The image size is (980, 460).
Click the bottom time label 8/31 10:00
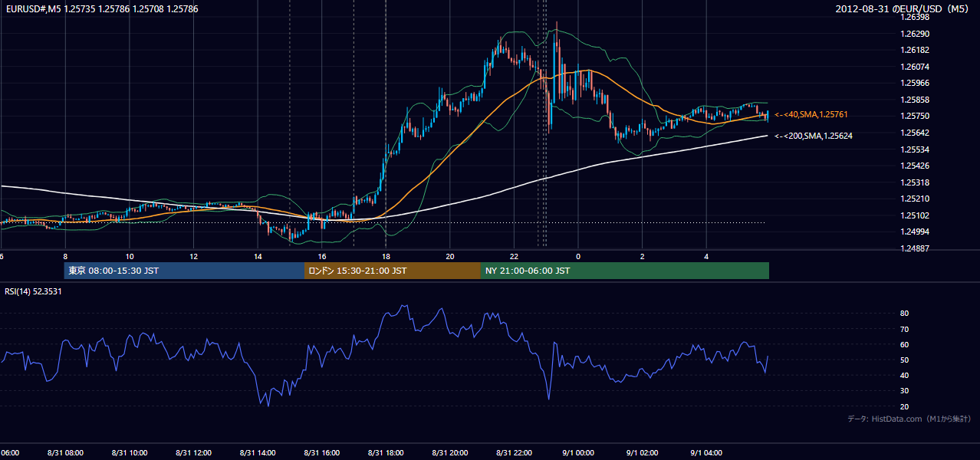129,453
